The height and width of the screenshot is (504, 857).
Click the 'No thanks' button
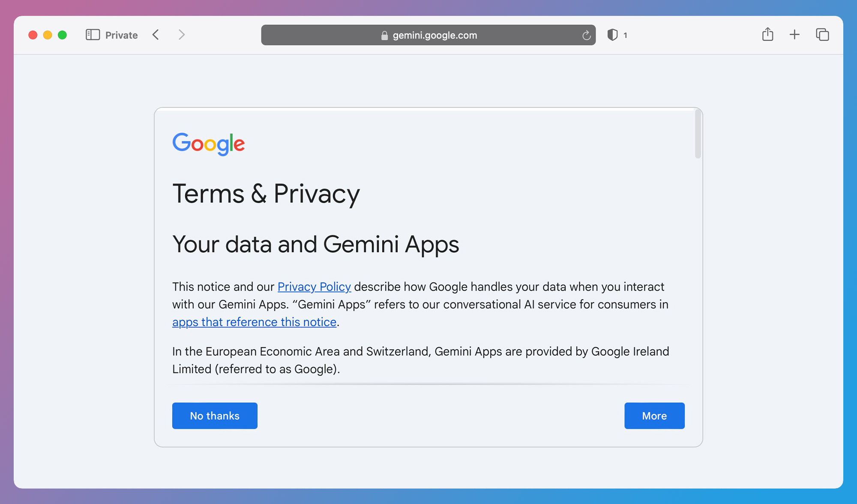click(214, 416)
